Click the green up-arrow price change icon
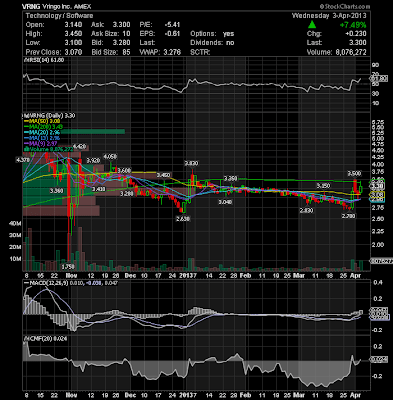 pyautogui.click(x=312, y=25)
